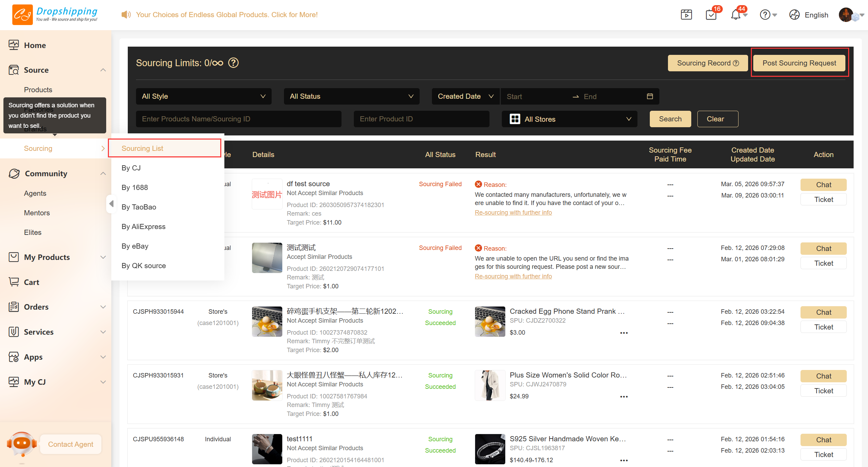Click the announcement speaker icon
The width and height of the screenshot is (868, 467).
[126, 15]
